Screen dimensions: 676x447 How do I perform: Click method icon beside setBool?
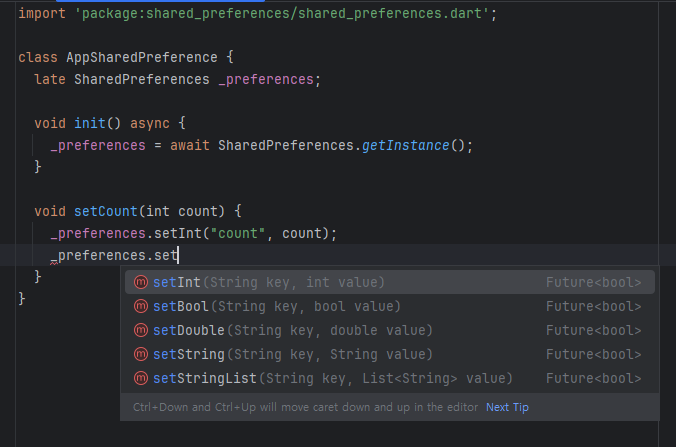click(x=141, y=306)
